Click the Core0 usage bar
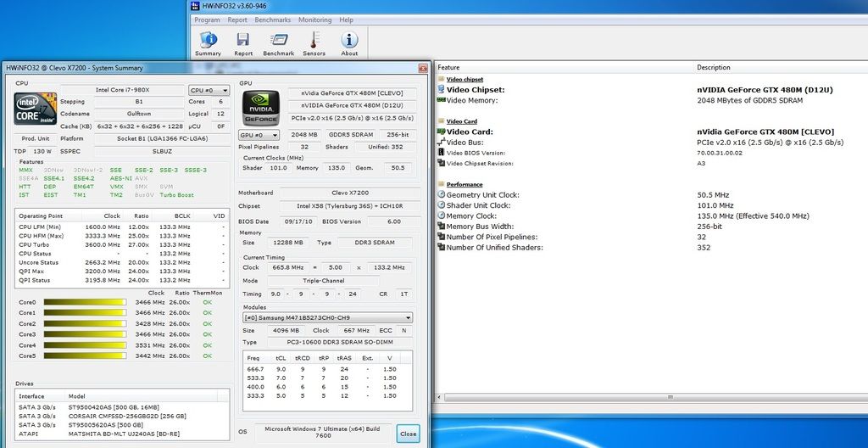 tap(85, 302)
